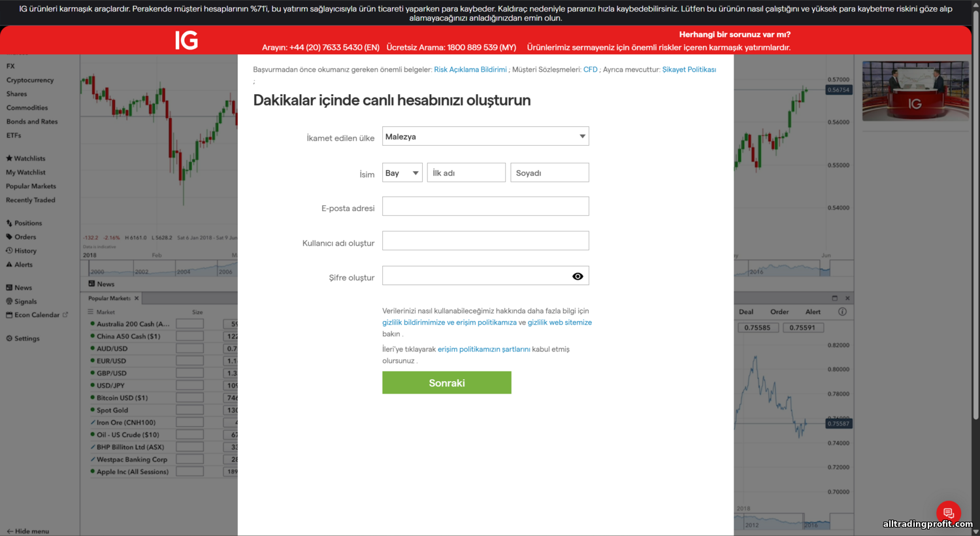The height and width of the screenshot is (536, 980).
Task: Click the IG TV video thumbnail
Action: 915,92
